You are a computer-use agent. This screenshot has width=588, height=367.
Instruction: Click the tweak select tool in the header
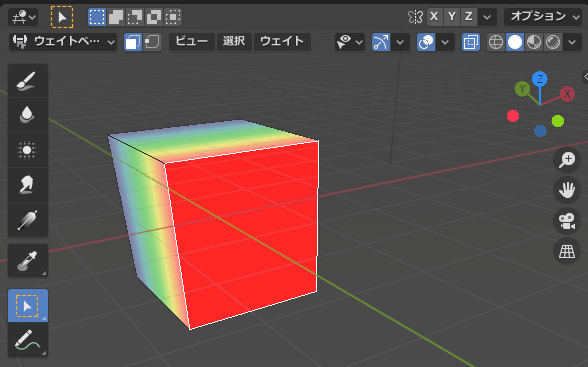[62, 17]
